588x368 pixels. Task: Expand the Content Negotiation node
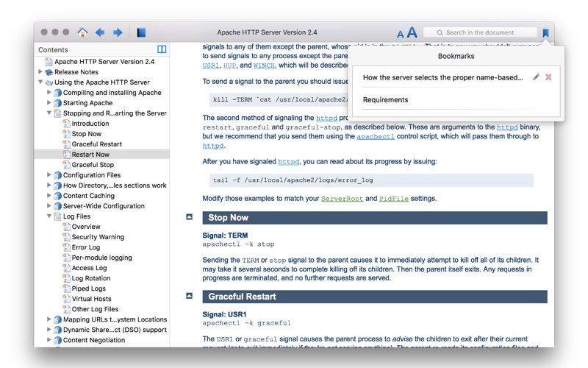coord(49,339)
